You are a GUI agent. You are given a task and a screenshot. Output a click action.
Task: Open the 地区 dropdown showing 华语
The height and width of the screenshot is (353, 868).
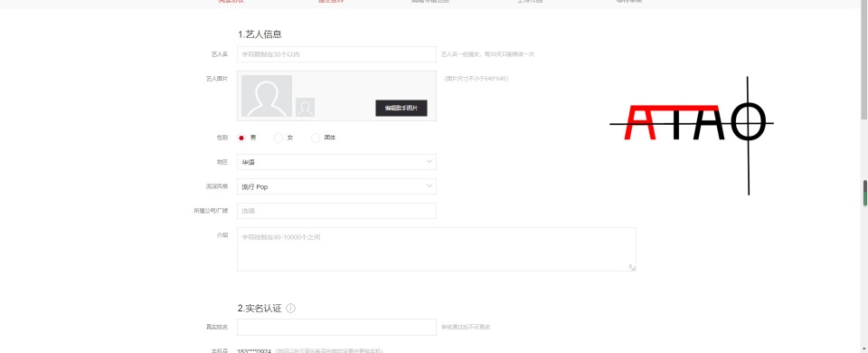336,162
